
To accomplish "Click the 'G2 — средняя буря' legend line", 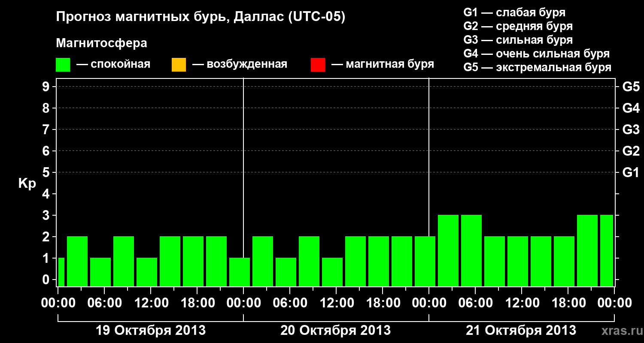I will pyautogui.click(x=518, y=26).
